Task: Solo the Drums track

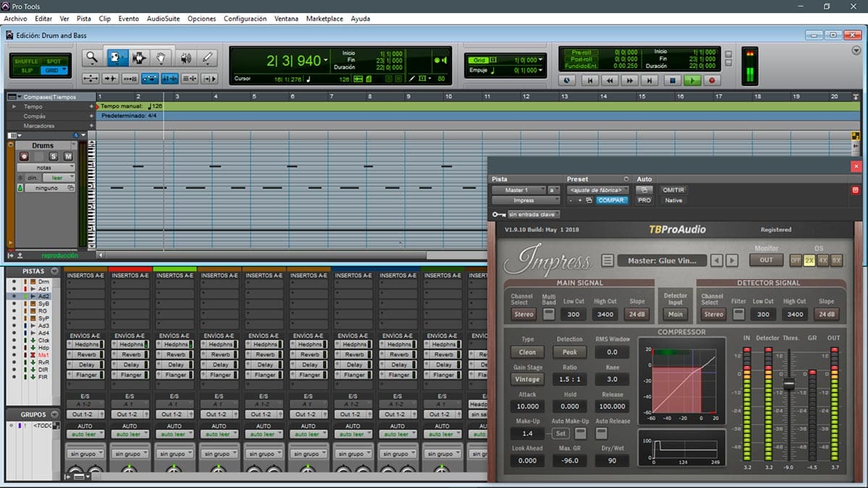Action: [54, 156]
